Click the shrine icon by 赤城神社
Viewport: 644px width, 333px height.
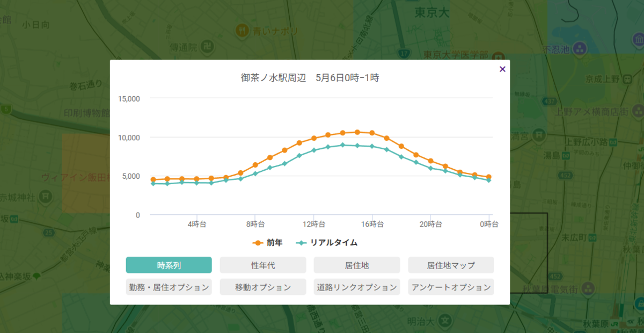click(45, 197)
